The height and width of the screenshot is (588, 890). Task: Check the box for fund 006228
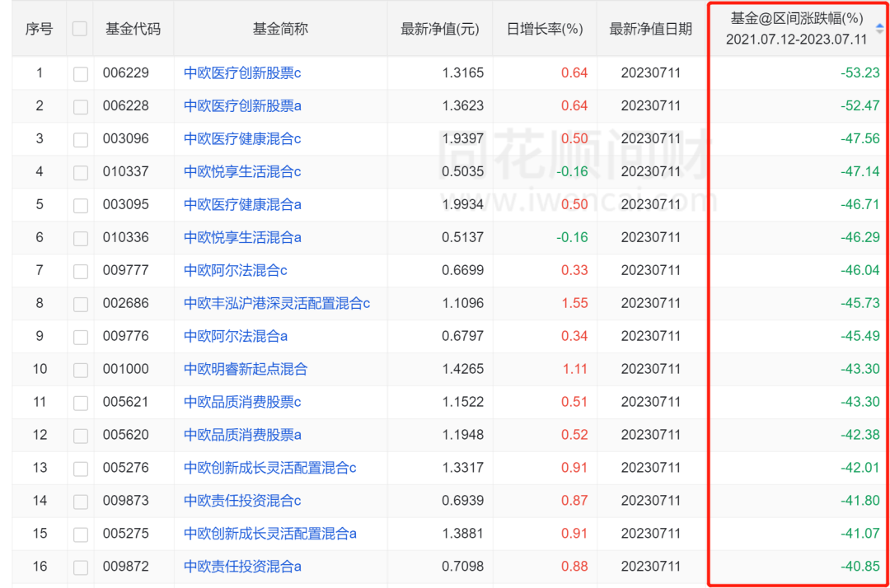pos(81,106)
